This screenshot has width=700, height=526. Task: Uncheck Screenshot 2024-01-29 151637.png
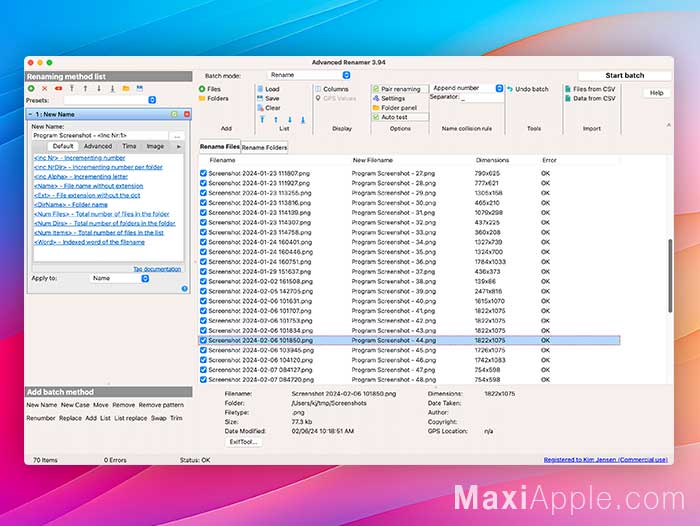click(x=203, y=271)
